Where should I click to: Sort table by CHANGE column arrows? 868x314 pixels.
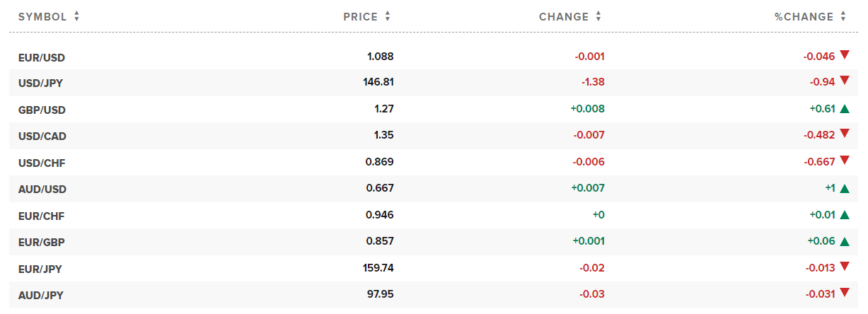598,16
